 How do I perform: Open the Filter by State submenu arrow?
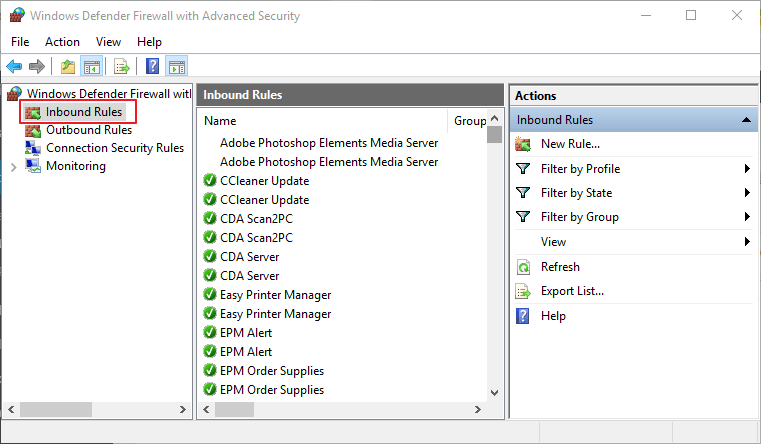tap(747, 193)
